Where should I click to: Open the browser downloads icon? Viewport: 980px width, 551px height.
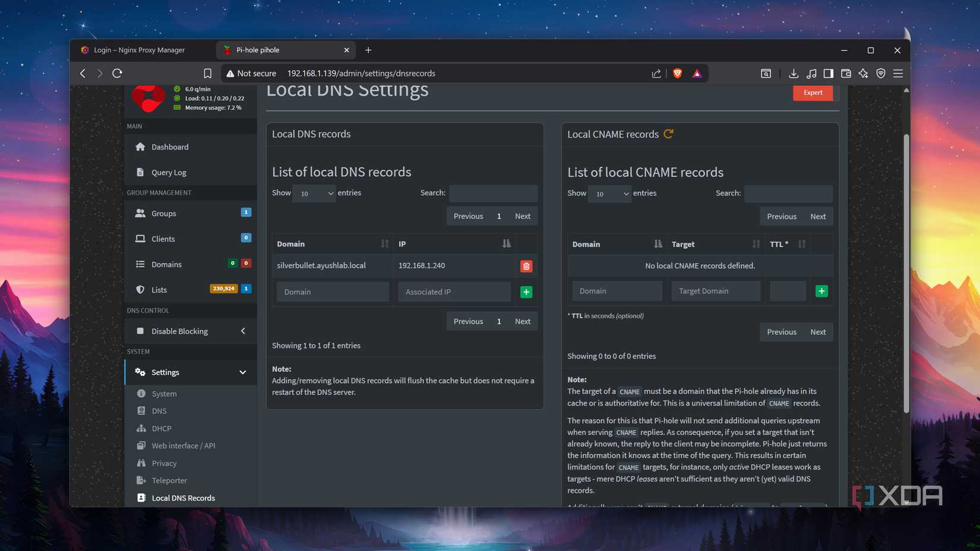pos(793,74)
